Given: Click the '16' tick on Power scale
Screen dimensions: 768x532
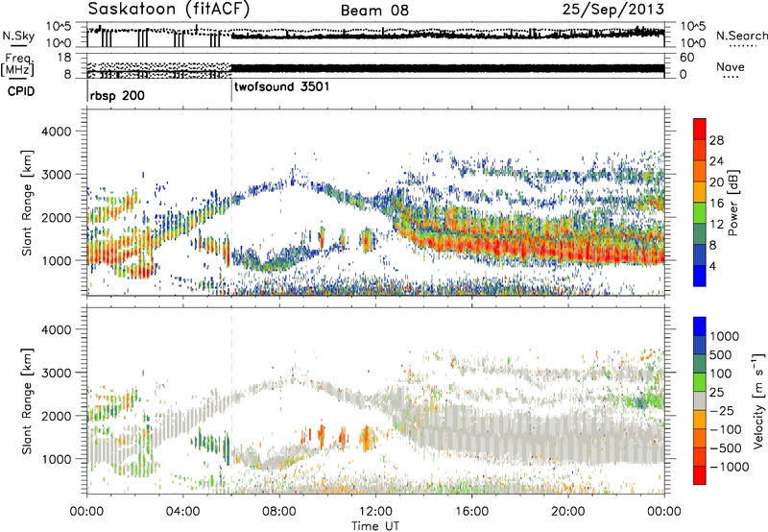Looking at the screenshot, I should (716, 204).
